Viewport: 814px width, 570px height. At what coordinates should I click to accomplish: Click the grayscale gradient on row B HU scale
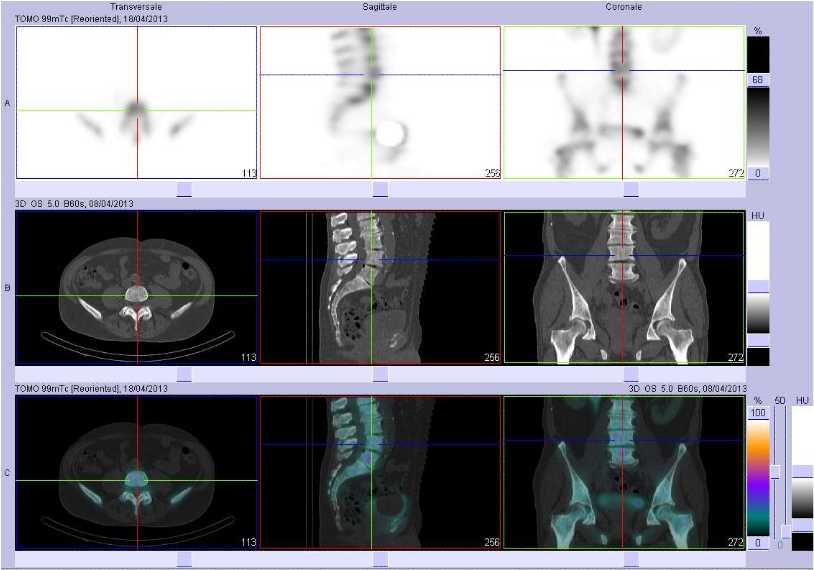(x=758, y=314)
